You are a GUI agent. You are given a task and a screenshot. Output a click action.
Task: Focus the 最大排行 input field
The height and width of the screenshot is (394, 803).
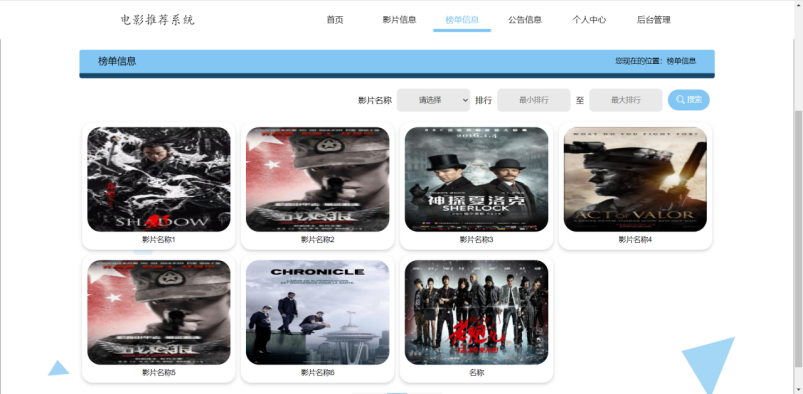coord(626,100)
